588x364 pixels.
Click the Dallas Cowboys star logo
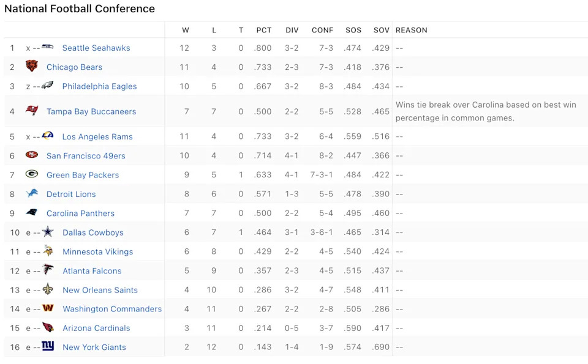tap(48, 232)
